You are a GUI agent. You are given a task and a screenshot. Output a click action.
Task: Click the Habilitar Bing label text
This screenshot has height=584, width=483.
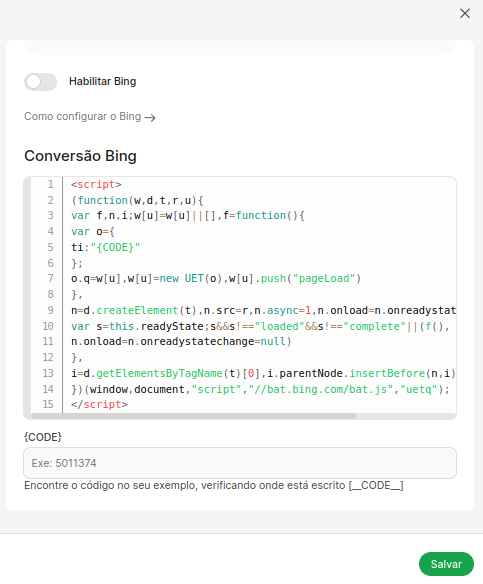[102, 81]
